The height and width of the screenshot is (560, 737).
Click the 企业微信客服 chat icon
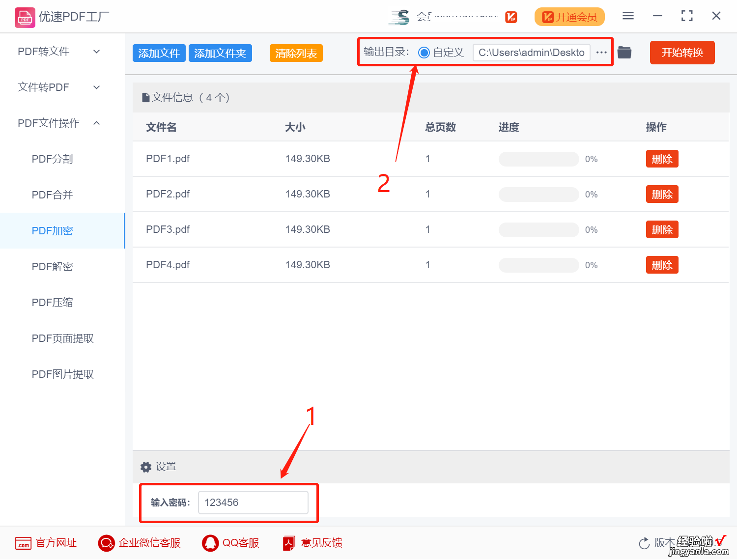106,543
